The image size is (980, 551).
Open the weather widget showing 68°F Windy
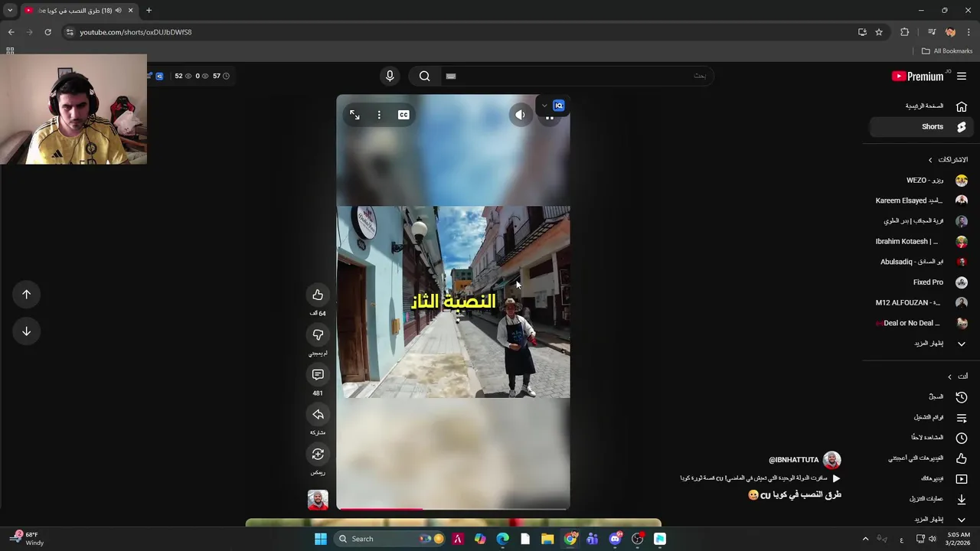[28, 539]
